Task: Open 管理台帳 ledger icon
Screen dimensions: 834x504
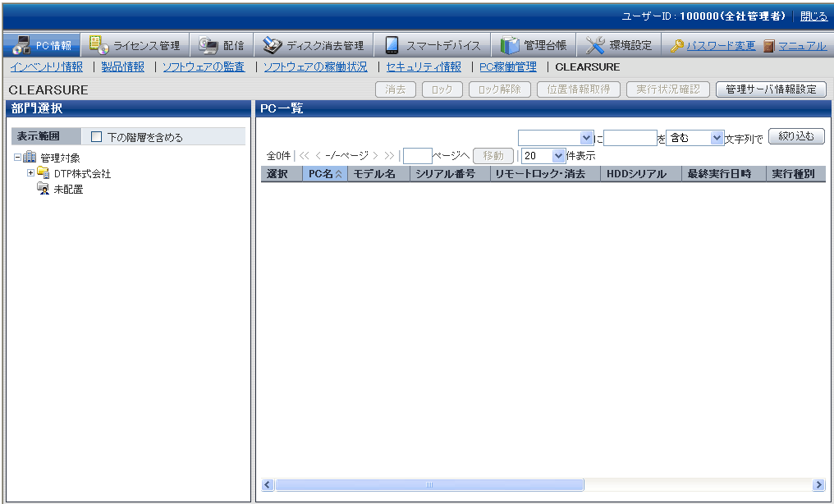Action: (x=510, y=45)
